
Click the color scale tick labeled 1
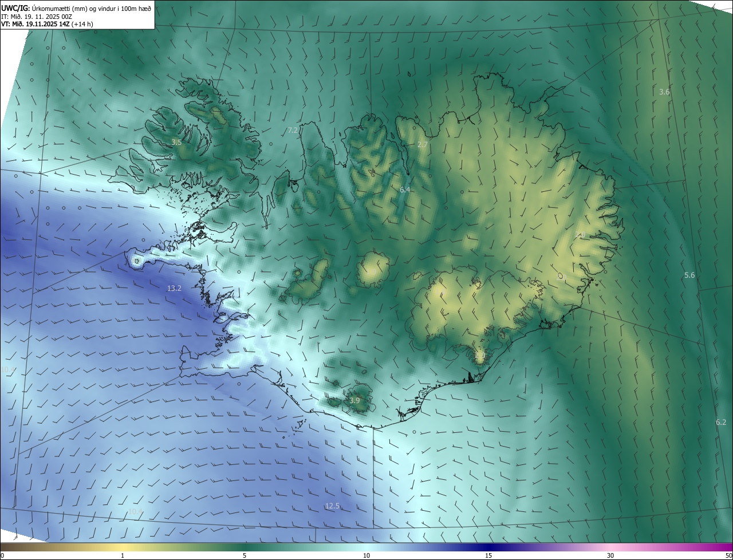(x=123, y=555)
